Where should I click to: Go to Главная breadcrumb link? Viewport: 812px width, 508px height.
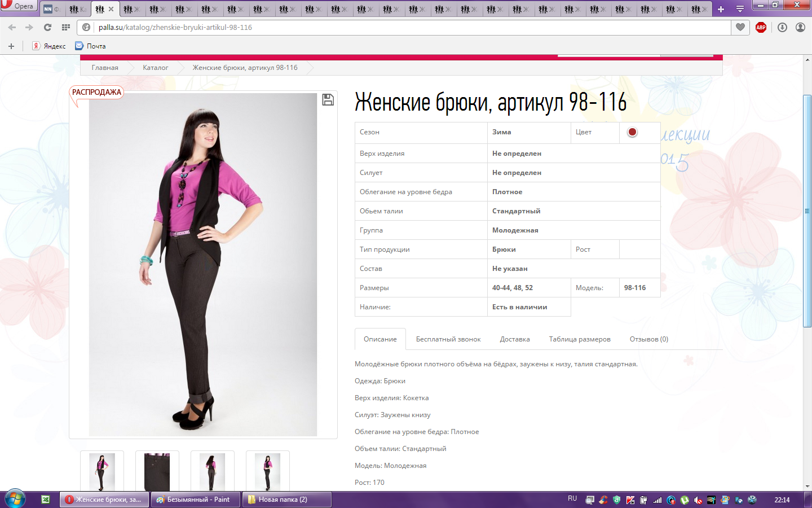(x=105, y=68)
